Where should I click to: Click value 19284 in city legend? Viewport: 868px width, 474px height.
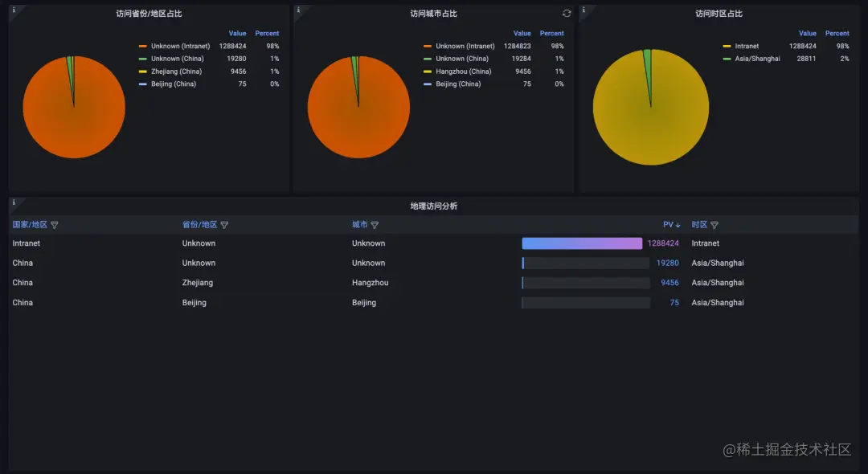point(521,59)
